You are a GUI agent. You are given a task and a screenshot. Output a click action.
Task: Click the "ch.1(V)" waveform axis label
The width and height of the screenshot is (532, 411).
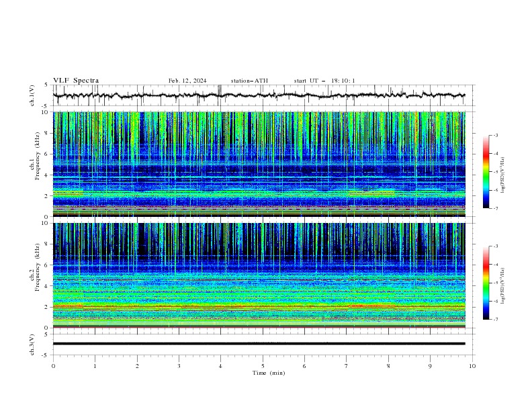pyautogui.click(x=32, y=95)
